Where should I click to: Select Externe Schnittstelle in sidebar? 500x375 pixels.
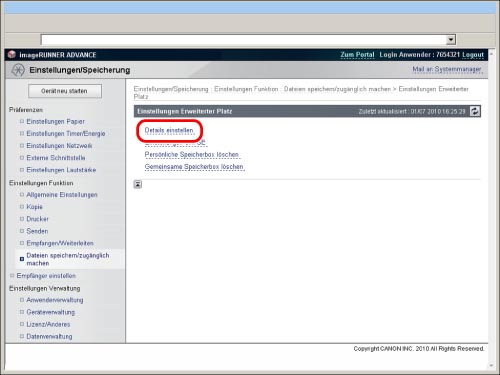click(56, 158)
